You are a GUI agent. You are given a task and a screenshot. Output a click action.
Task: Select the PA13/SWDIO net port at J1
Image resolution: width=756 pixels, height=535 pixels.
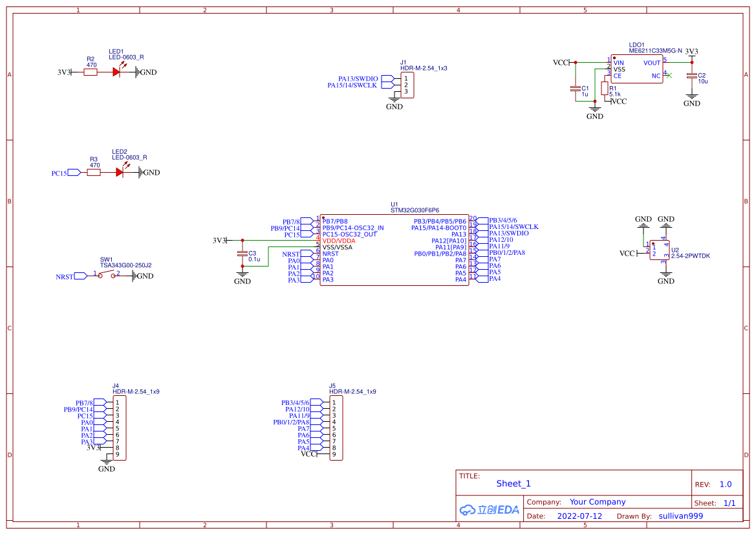point(358,78)
